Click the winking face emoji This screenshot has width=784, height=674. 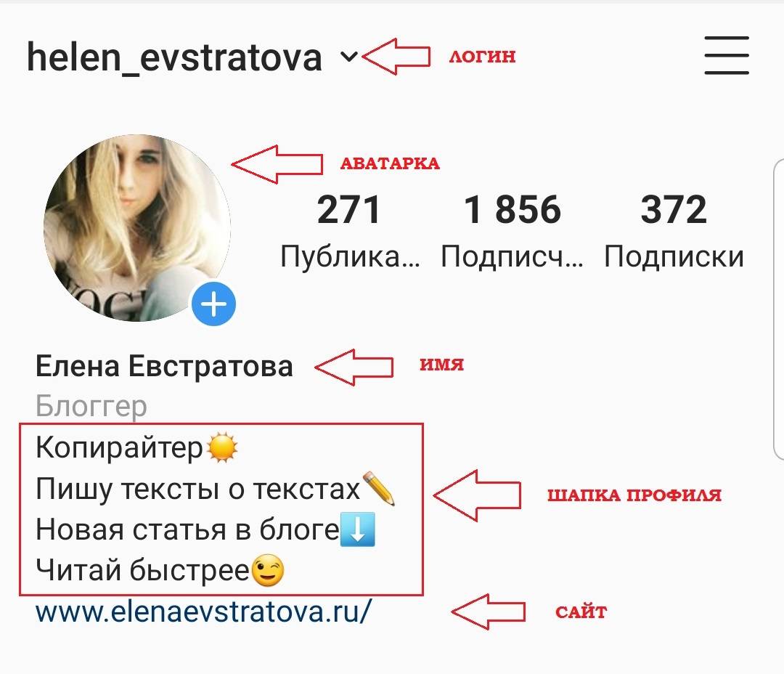pyautogui.click(x=267, y=570)
